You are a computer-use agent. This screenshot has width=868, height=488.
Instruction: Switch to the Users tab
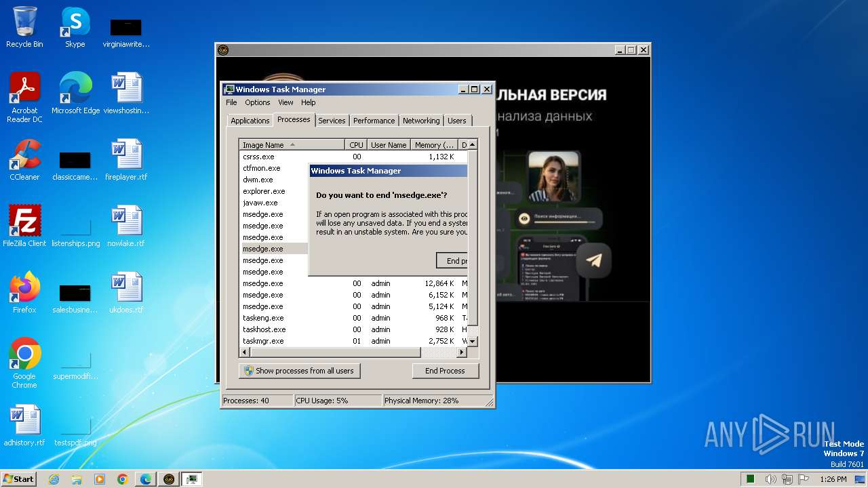(x=457, y=121)
